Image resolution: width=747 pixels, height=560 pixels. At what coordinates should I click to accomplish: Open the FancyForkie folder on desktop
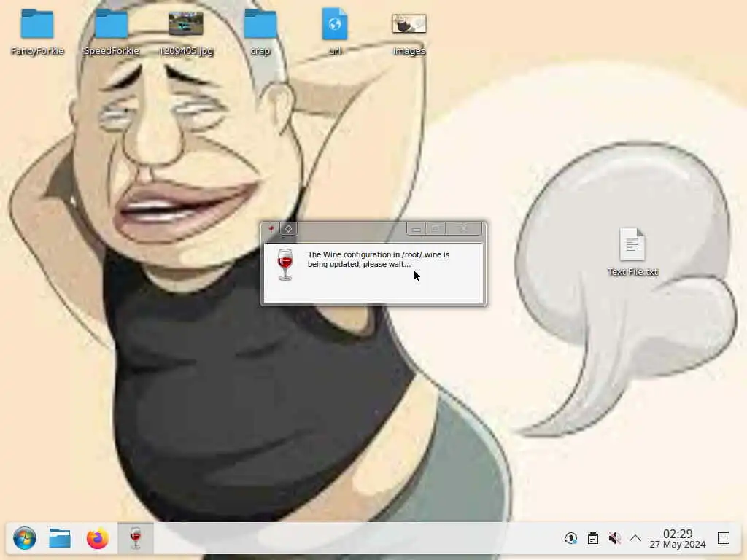(37, 32)
